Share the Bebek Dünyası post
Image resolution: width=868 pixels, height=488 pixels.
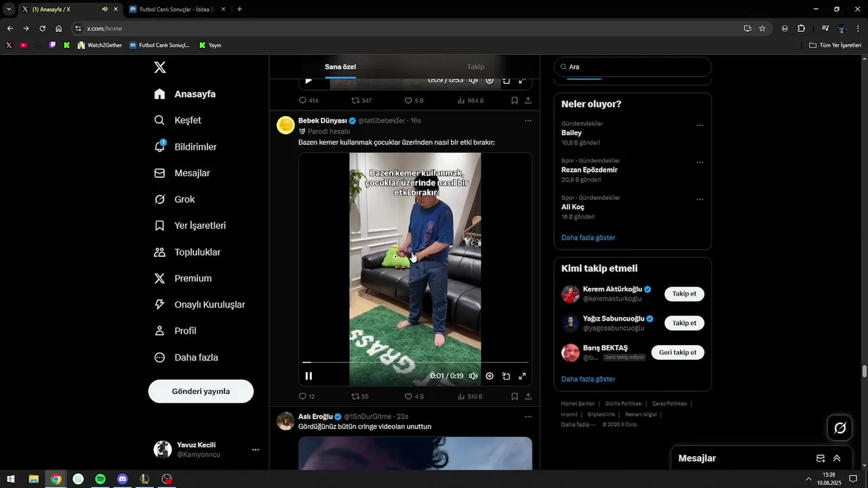point(528,396)
